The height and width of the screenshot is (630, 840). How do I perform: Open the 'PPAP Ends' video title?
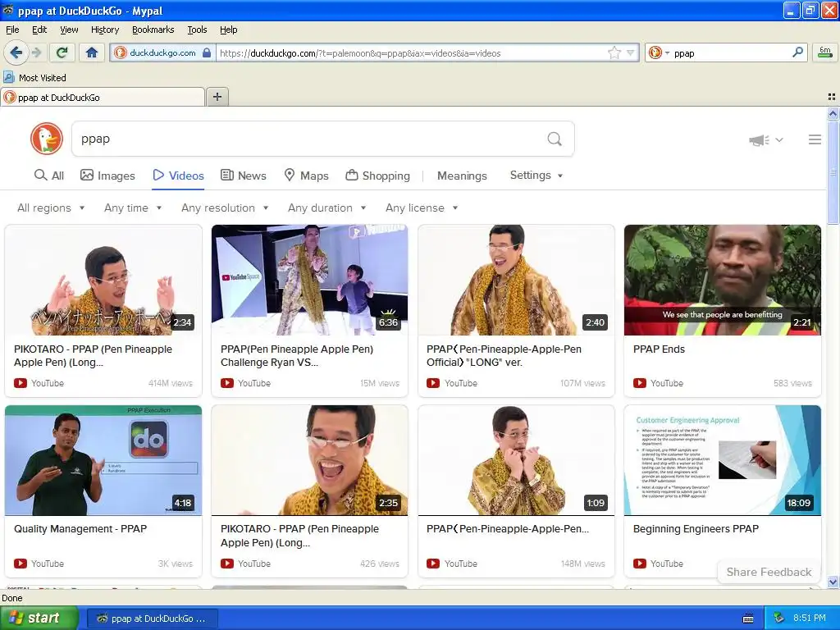pyautogui.click(x=659, y=349)
